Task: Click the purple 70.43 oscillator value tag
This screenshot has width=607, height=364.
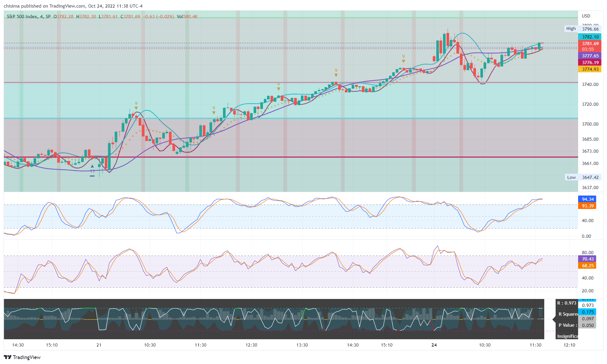Action: click(x=587, y=259)
